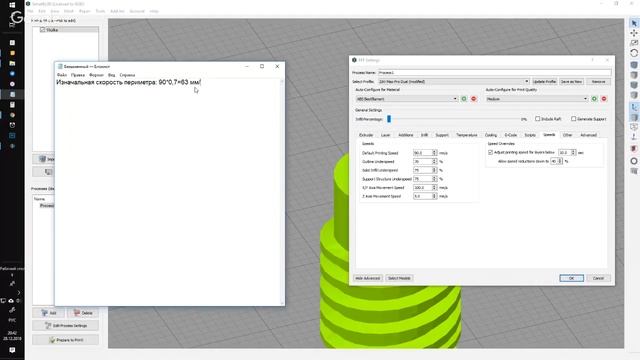Adjust the layers below seconds stepper

tap(573, 152)
